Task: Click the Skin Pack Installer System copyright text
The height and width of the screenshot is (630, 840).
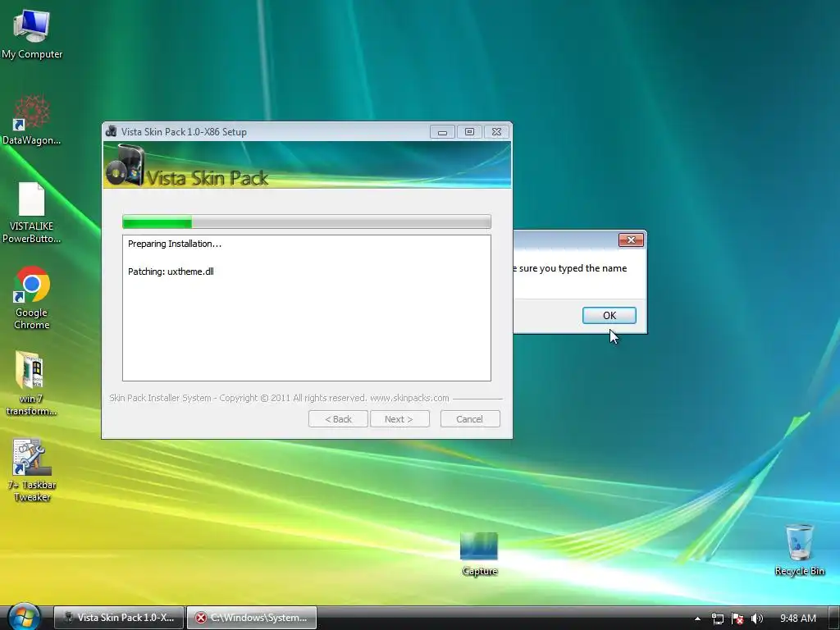Action: tap(279, 398)
